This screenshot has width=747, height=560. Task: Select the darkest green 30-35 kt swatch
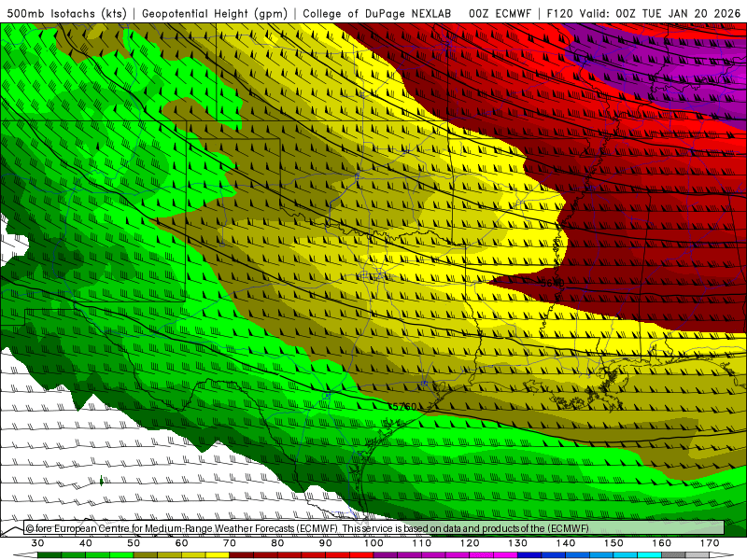(49, 554)
